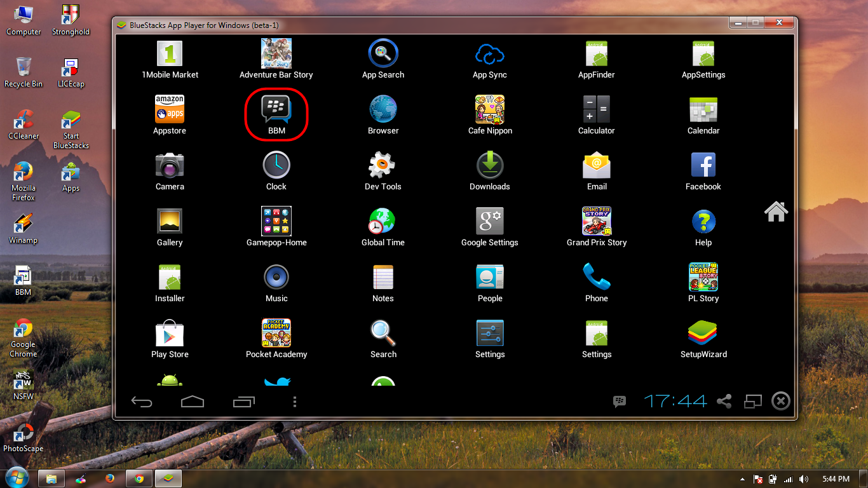Show hidden system tray icons
This screenshot has height=488, width=868.
pyautogui.click(x=742, y=479)
